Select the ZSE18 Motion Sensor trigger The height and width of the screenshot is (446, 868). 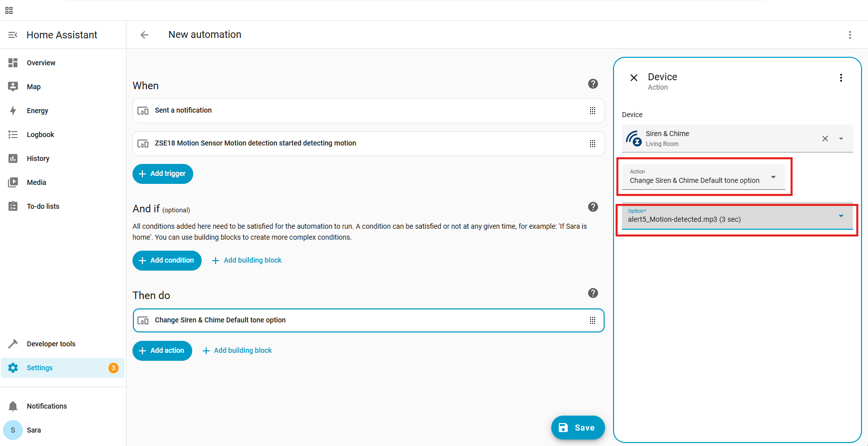369,144
